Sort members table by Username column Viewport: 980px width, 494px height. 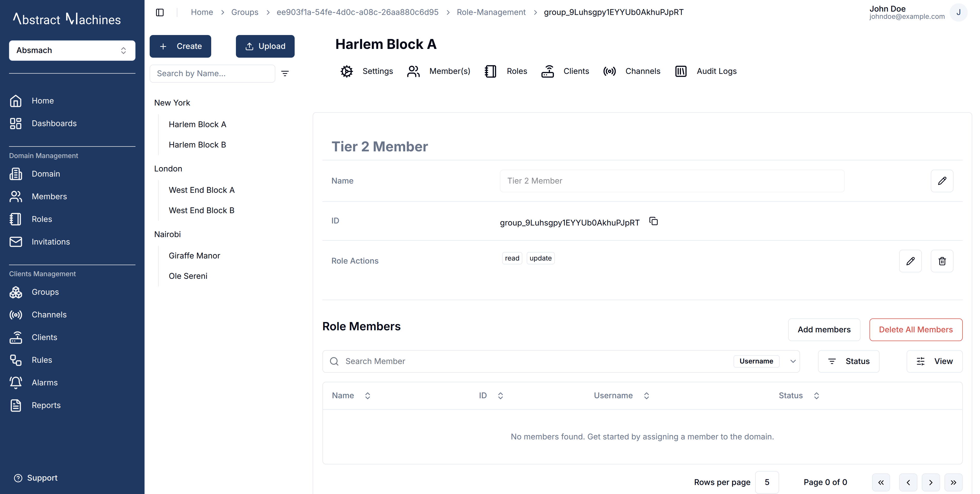622,396
